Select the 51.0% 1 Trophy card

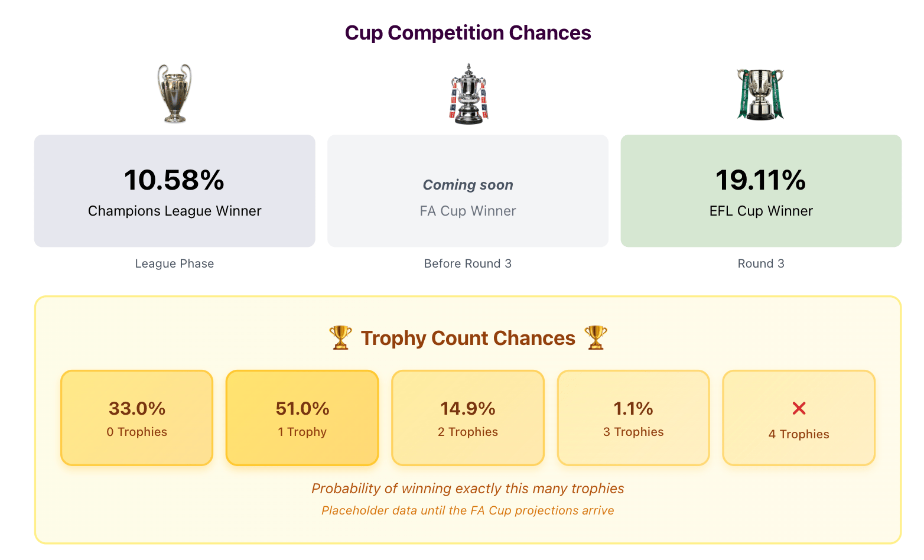[x=302, y=418]
